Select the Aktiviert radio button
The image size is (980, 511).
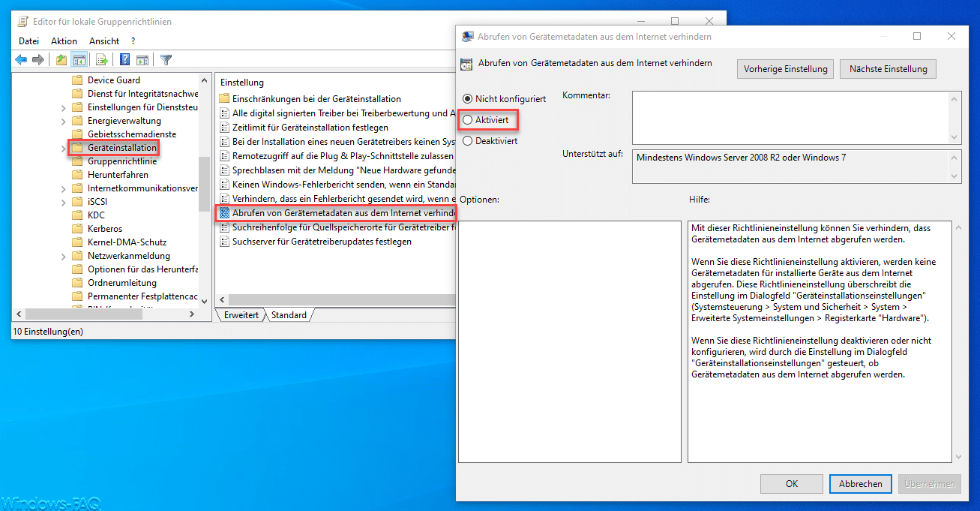468,119
